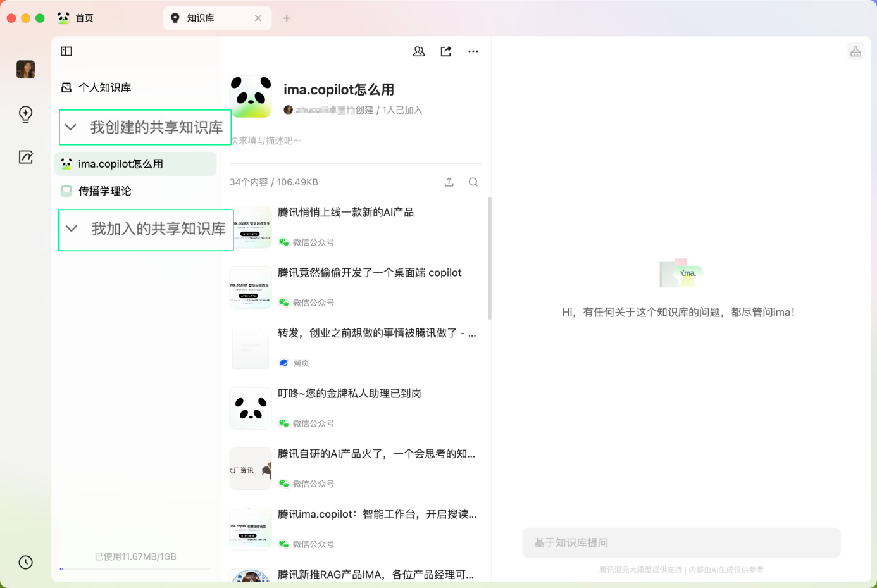Click the 1人已加入 member count text

point(402,110)
